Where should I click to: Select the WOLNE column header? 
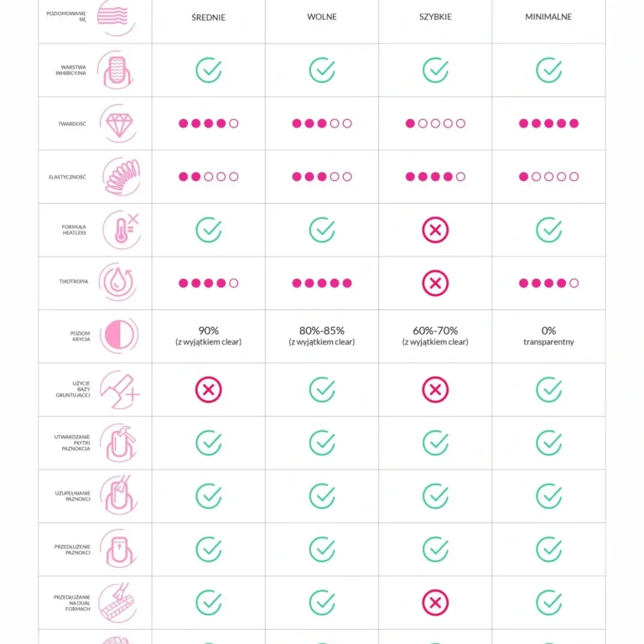point(322,17)
